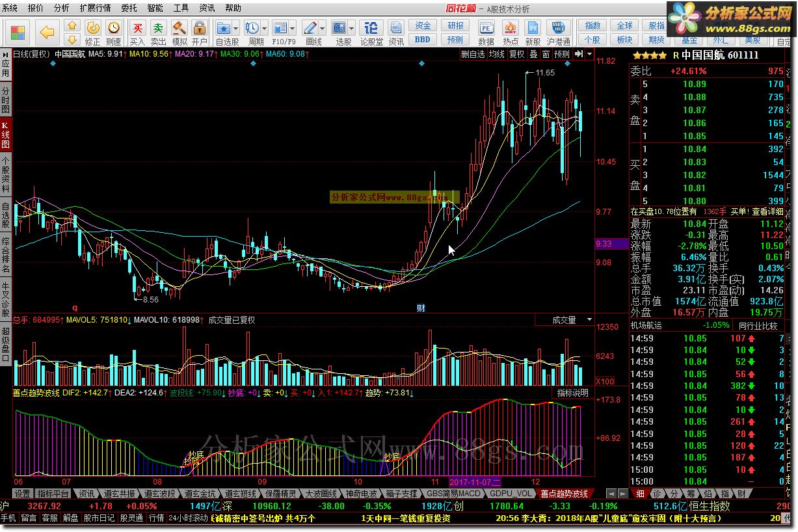
Task: Click the BBD button
Action: (423, 39)
